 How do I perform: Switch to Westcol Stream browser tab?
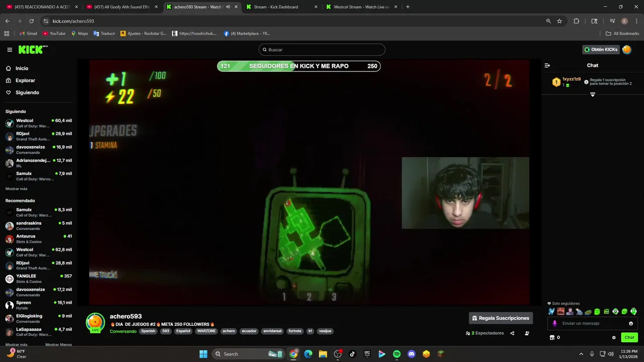pos(361,7)
